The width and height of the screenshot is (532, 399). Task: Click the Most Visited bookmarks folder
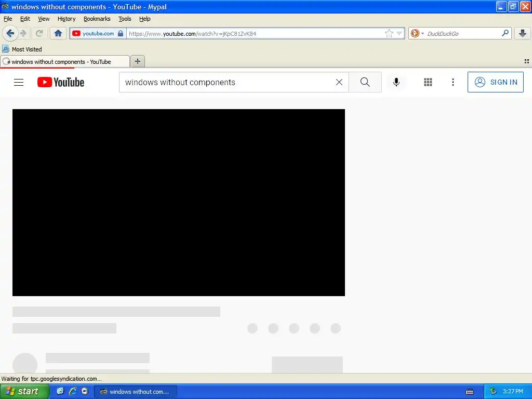[x=22, y=49]
